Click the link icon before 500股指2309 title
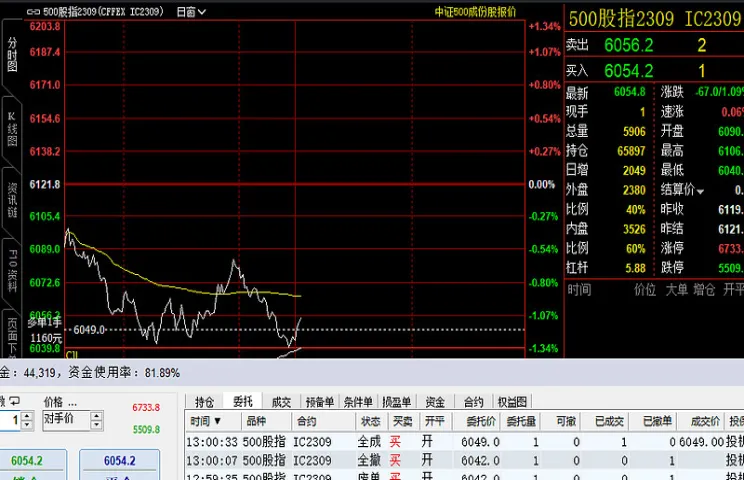Image resolution: width=744 pixels, height=480 pixels. click(x=33, y=12)
